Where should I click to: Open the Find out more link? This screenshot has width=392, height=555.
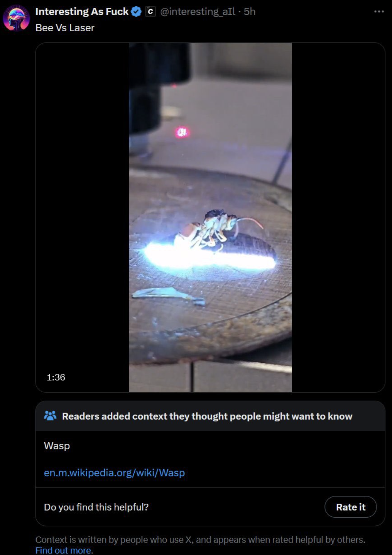64,550
